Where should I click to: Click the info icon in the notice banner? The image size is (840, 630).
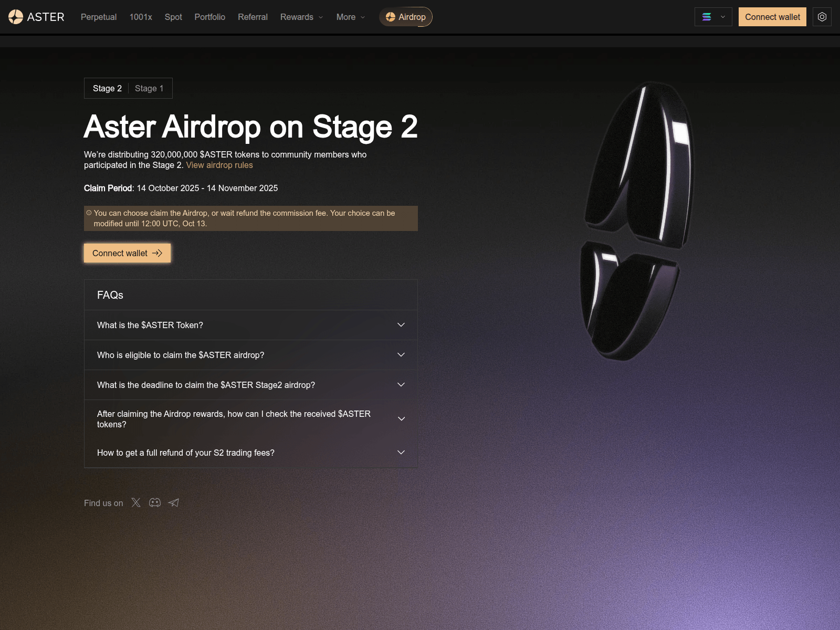tap(89, 212)
